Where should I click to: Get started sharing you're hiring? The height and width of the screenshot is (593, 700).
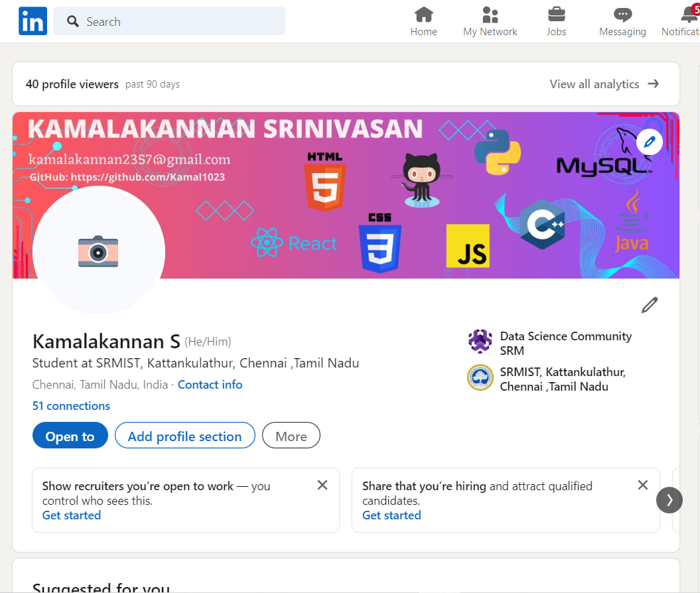point(391,515)
